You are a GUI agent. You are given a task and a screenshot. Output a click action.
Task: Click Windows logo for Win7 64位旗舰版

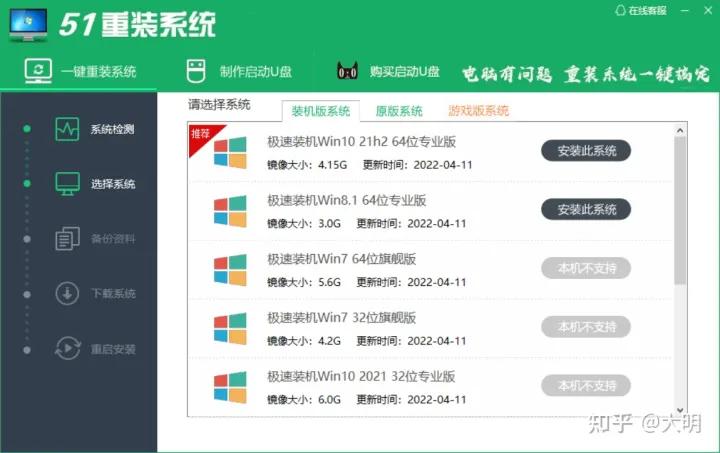(x=230, y=270)
